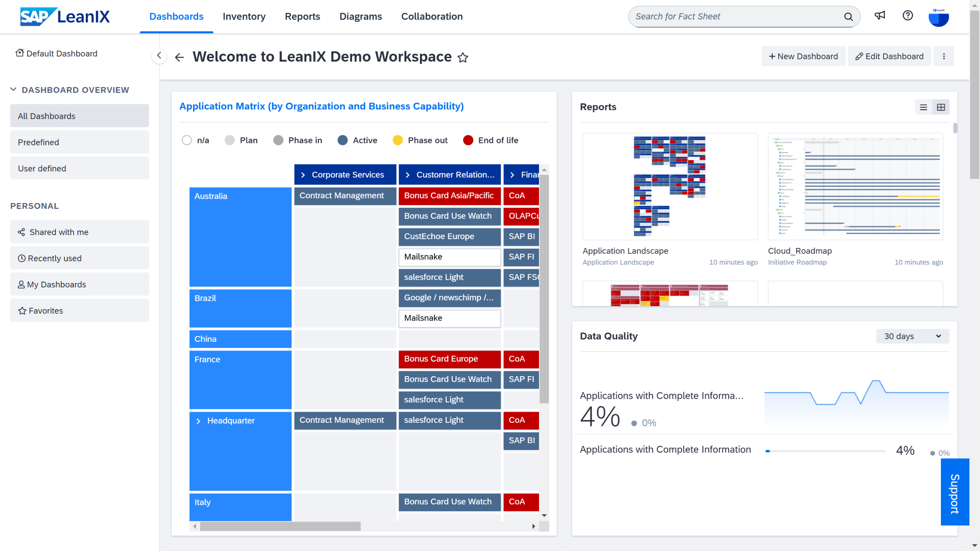
Task: Click the search magnifier icon
Action: [848, 17]
